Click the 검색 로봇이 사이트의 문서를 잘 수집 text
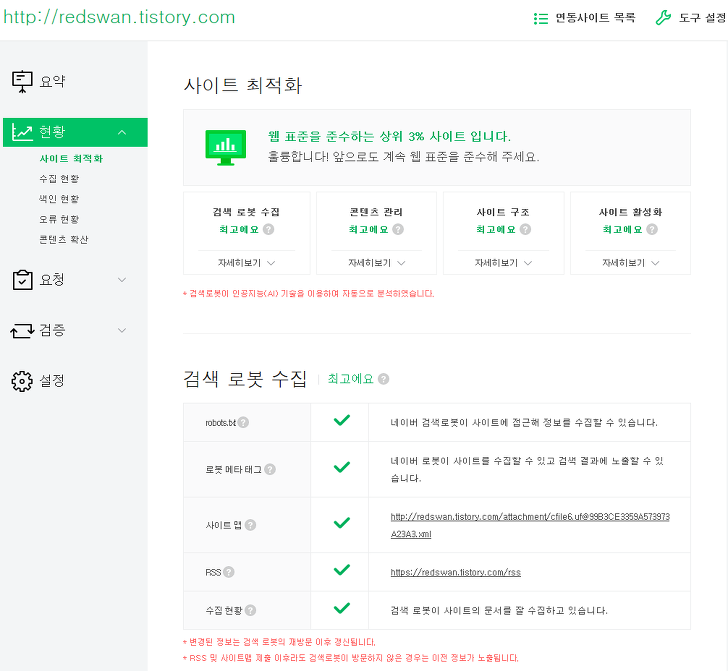Image resolution: width=728 pixels, height=671 pixels. (499, 610)
